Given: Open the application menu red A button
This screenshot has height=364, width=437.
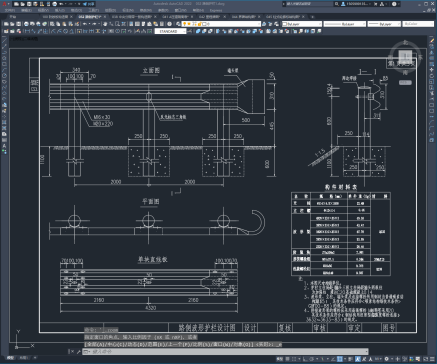Looking at the screenshot, I should pyautogui.click(x=5, y=4).
